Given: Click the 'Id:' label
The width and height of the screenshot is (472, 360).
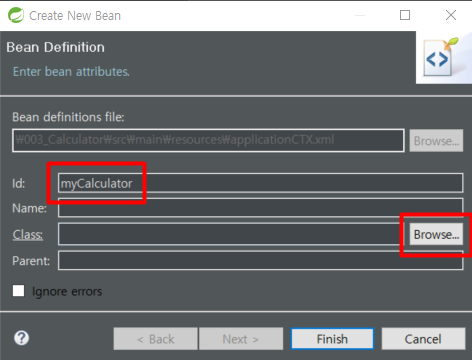Looking at the screenshot, I should [x=19, y=183].
